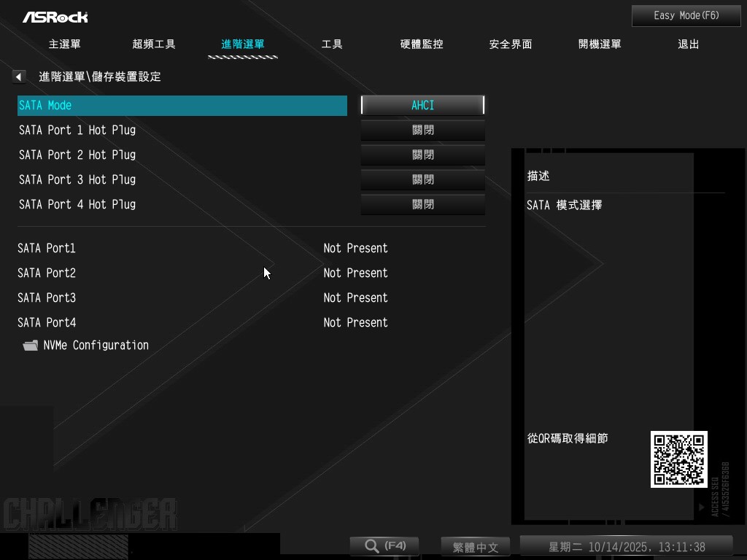
Task: Open the 超頻工具 tab
Action: coord(154,44)
